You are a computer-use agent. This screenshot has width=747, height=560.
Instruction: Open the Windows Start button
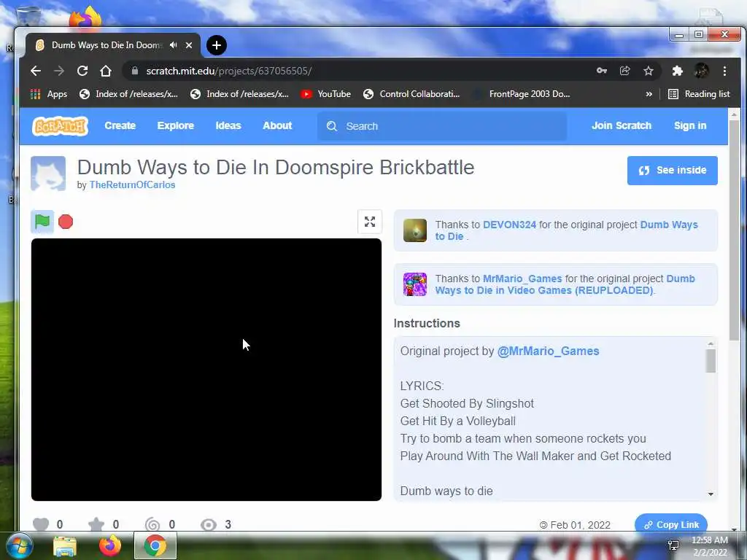(20, 545)
